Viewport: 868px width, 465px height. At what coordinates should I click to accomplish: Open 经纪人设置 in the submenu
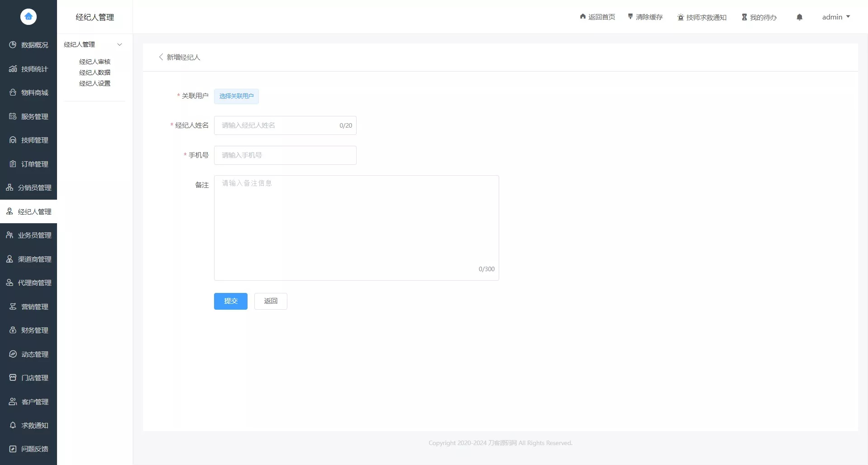pyautogui.click(x=95, y=83)
